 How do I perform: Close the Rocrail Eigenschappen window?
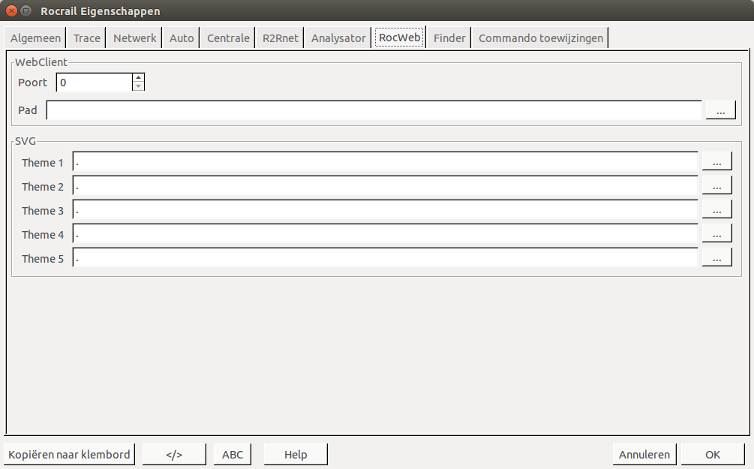(13, 11)
